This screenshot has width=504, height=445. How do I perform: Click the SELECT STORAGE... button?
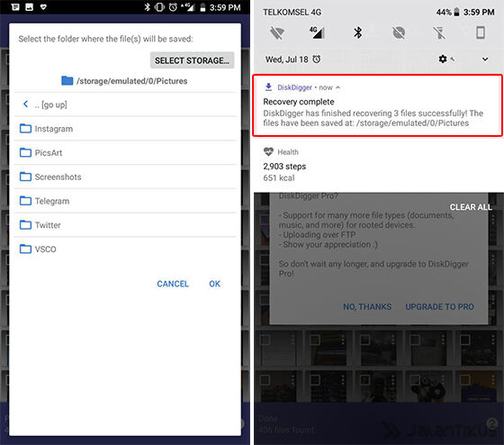(192, 60)
